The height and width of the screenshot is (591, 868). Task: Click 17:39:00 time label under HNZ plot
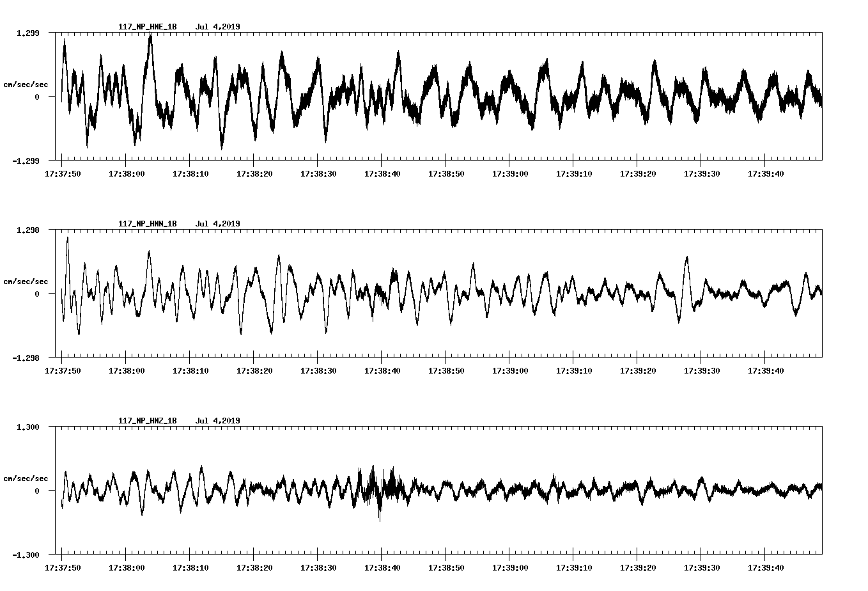point(509,567)
